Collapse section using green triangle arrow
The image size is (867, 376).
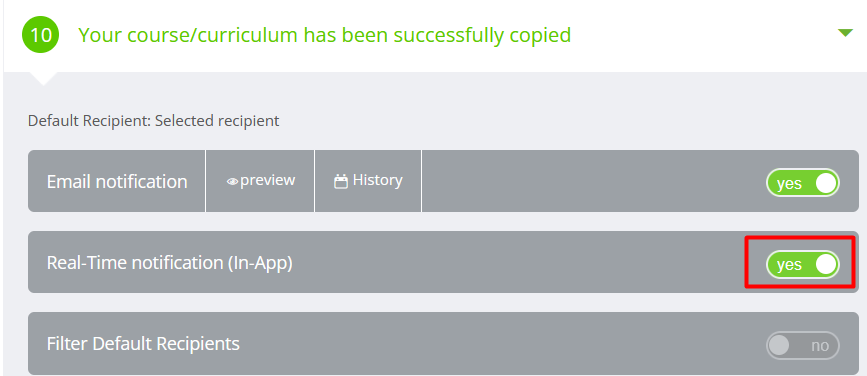pyautogui.click(x=845, y=33)
